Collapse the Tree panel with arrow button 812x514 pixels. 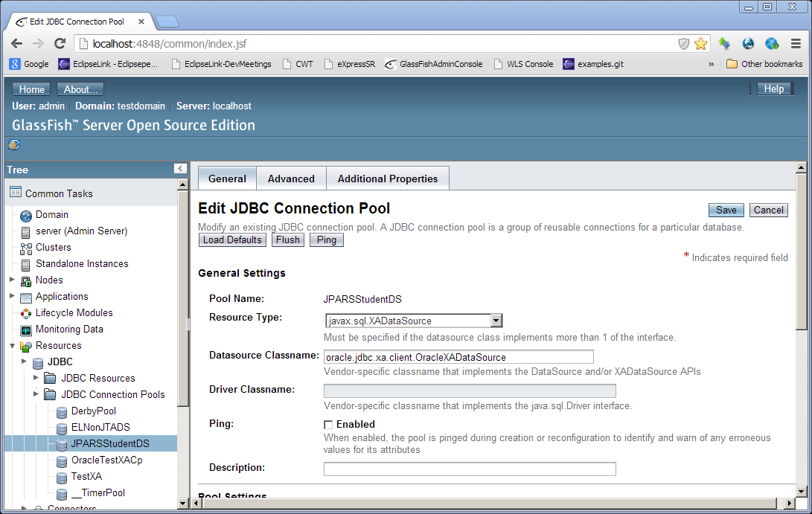(x=179, y=169)
